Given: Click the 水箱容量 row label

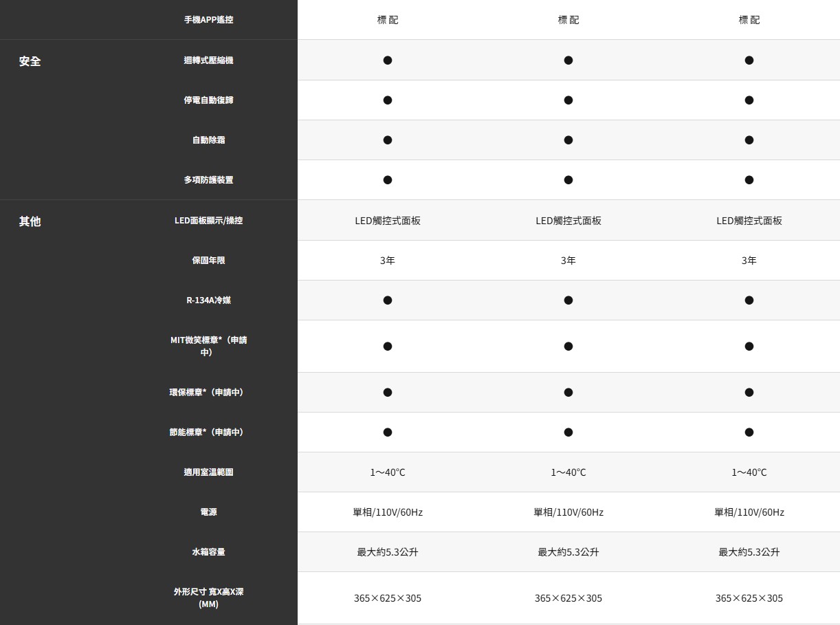Looking at the screenshot, I should click(208, 552).
